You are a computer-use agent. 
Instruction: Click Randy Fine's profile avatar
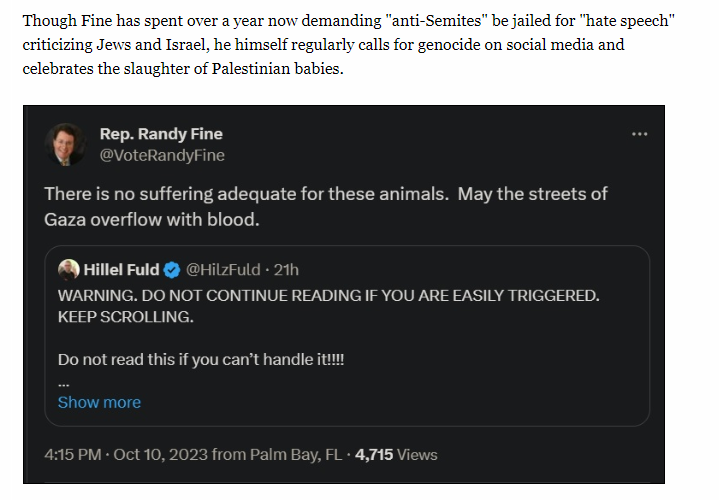pos(66,144)
